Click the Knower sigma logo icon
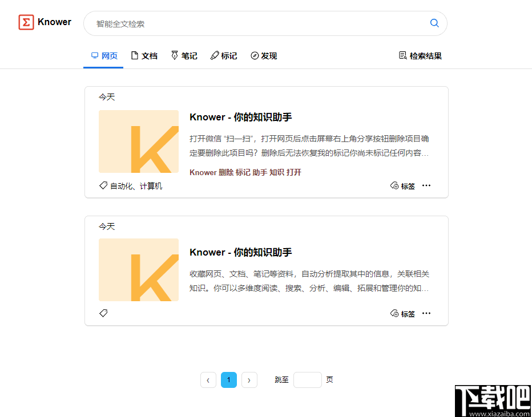Screen dimensions: 532x417 click(x=26, y=22)
